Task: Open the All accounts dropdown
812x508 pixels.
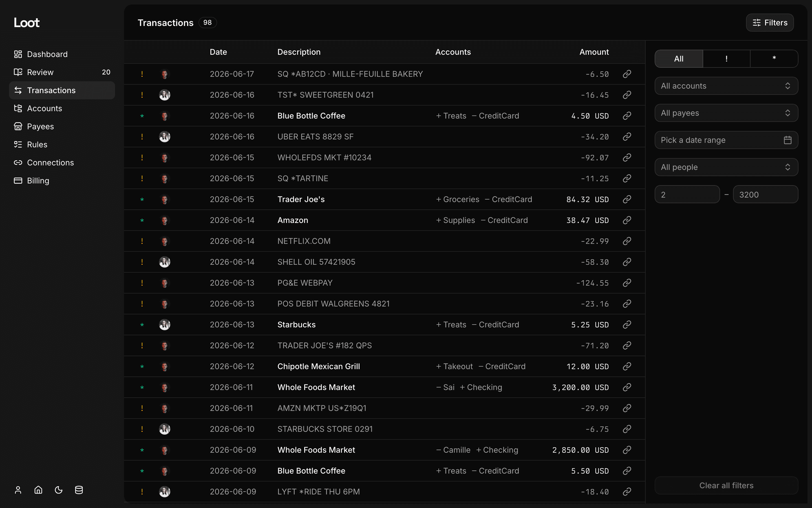Action: tap(727, 86)
